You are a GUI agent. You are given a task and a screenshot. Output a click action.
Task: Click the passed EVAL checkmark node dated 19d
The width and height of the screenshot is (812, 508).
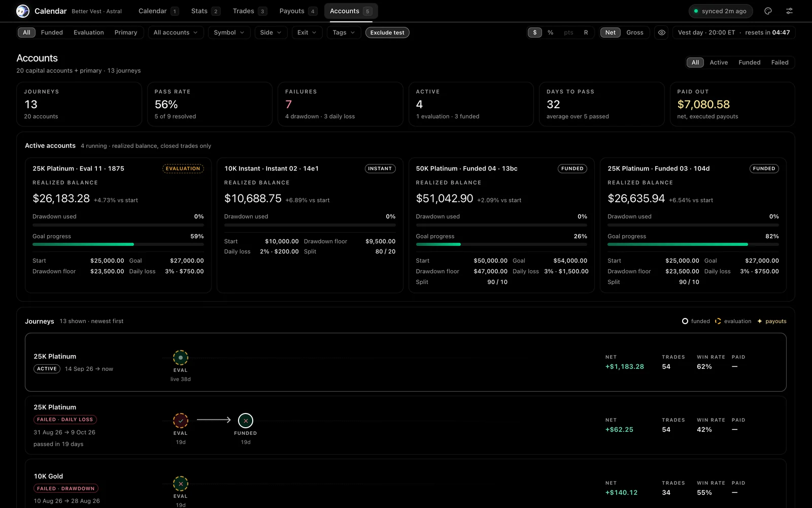[x=181, y=421]
